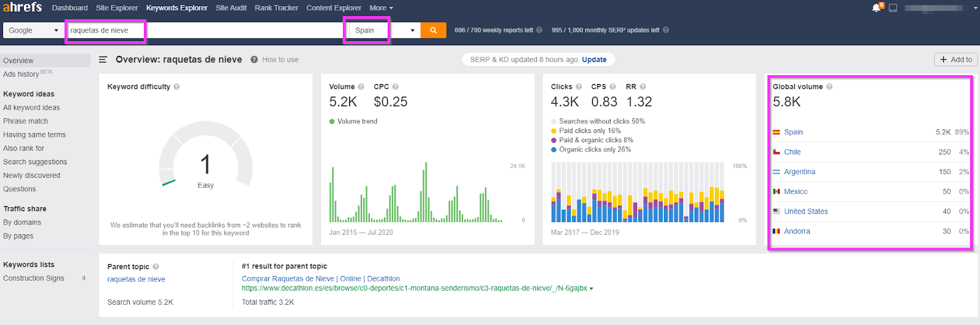980x325 pixels.
Task: Open Newly discovered keywords
Action: [31, 175]
